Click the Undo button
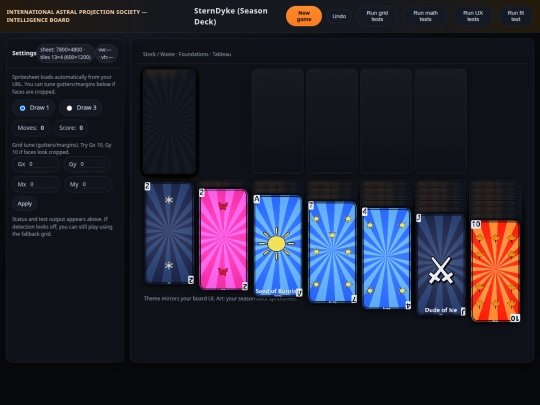The height and width of the screenshot is (405, 540). pyautogui.click(x=339, y=16)
